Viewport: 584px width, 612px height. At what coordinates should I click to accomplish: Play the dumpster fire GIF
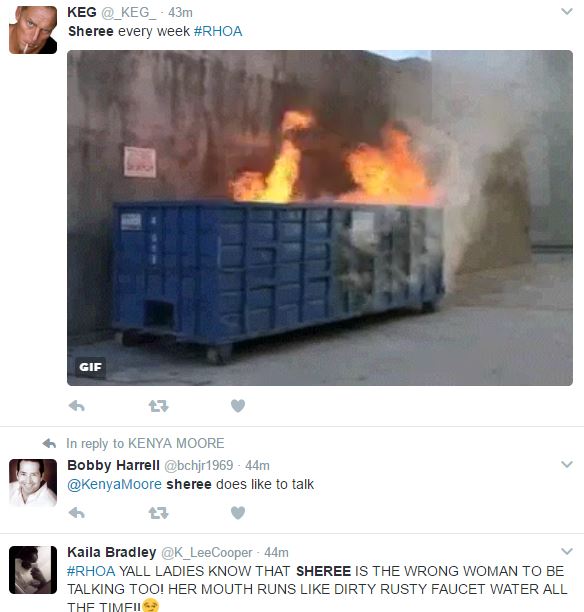(320, 218)
